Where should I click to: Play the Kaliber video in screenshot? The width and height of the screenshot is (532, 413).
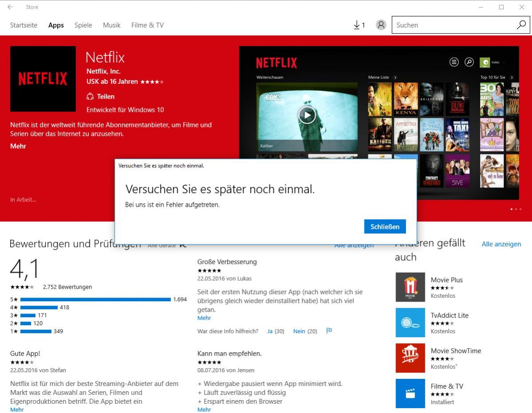tap(307, 115)
